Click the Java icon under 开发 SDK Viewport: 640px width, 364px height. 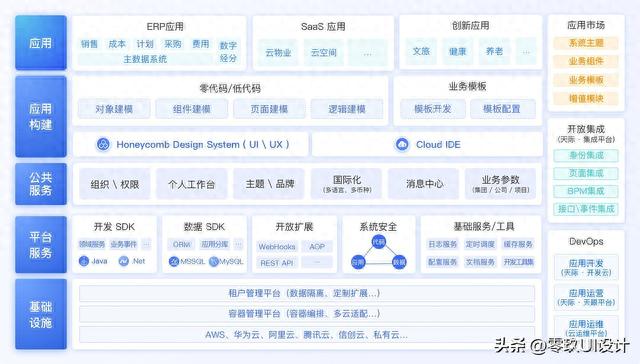click(x=84, y=261)
